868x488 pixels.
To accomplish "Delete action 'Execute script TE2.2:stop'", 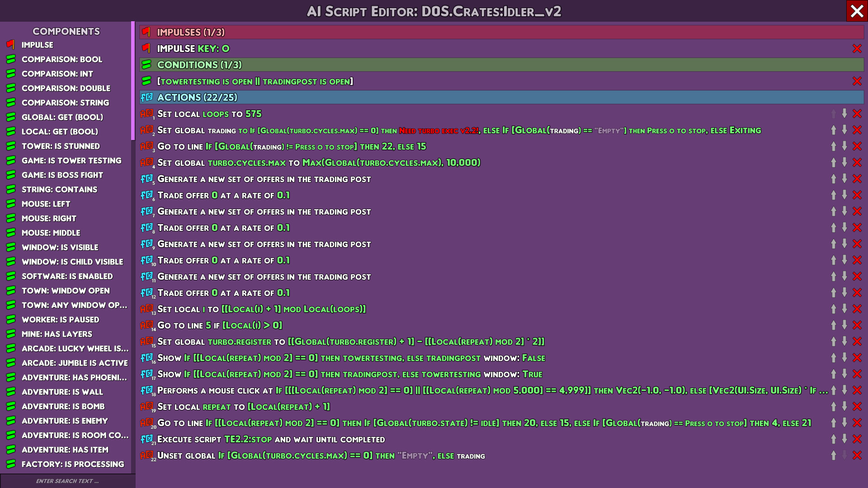I will 857,439.
